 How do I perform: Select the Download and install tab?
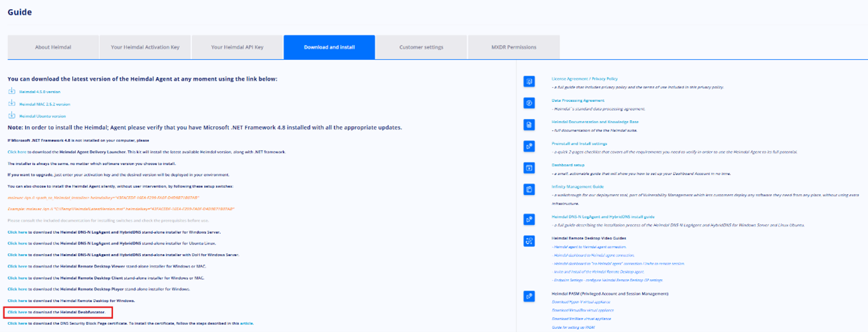tap(329, 47)
